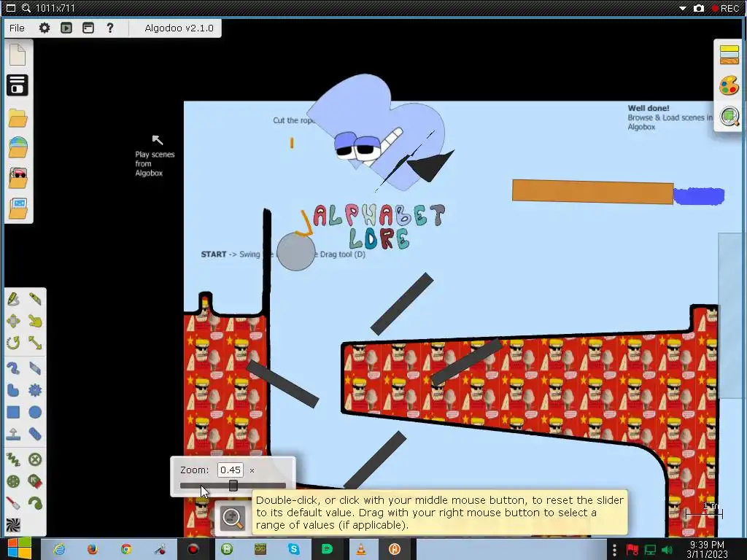Select the Thruster tool
The image size is (747, 560).
pyautogui.click(x=35, y=481)
